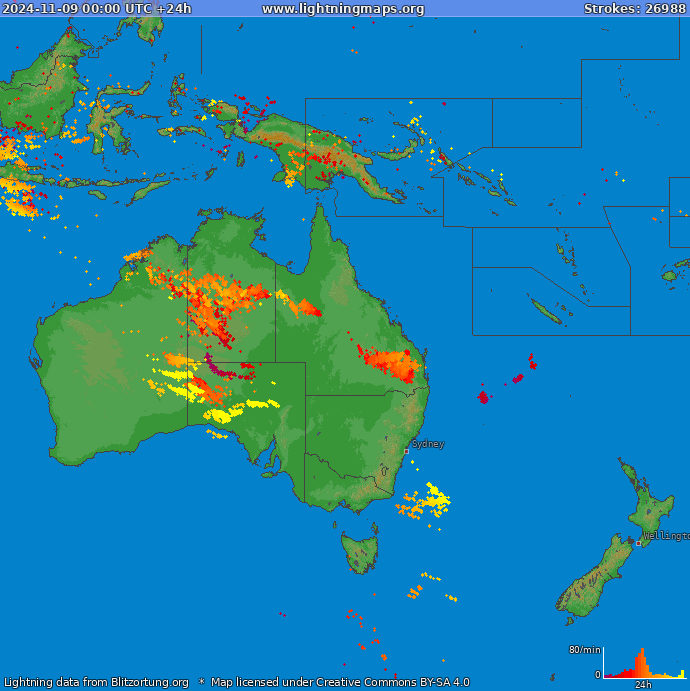Click the tall orange peak in the histogram
Screen dimensions: 690x691
[641, 662]
